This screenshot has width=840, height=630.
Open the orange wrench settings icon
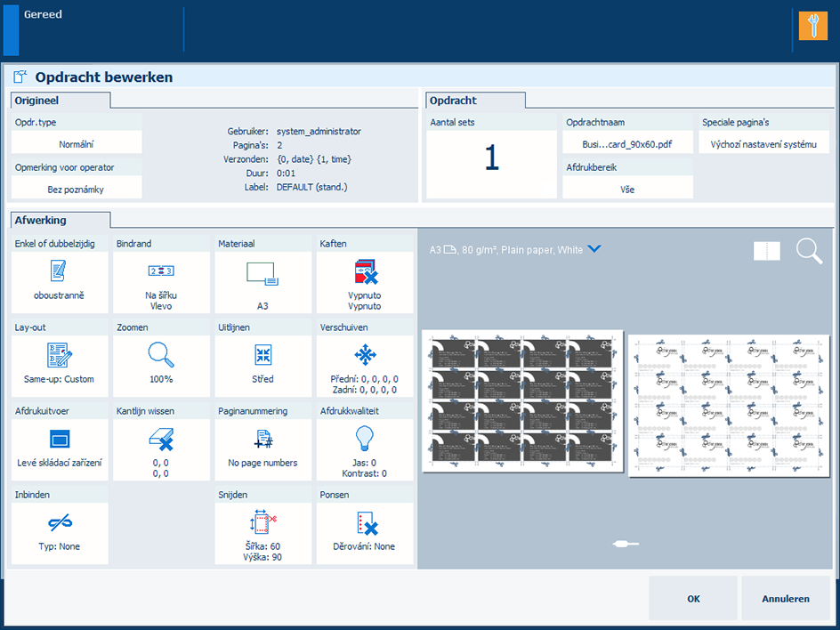coord(812,25)
